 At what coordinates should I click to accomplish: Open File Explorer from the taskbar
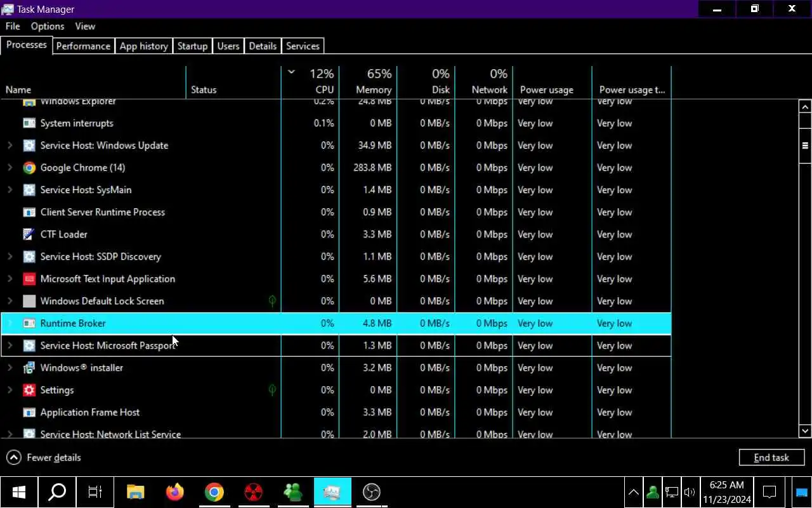tap(135, 492)
